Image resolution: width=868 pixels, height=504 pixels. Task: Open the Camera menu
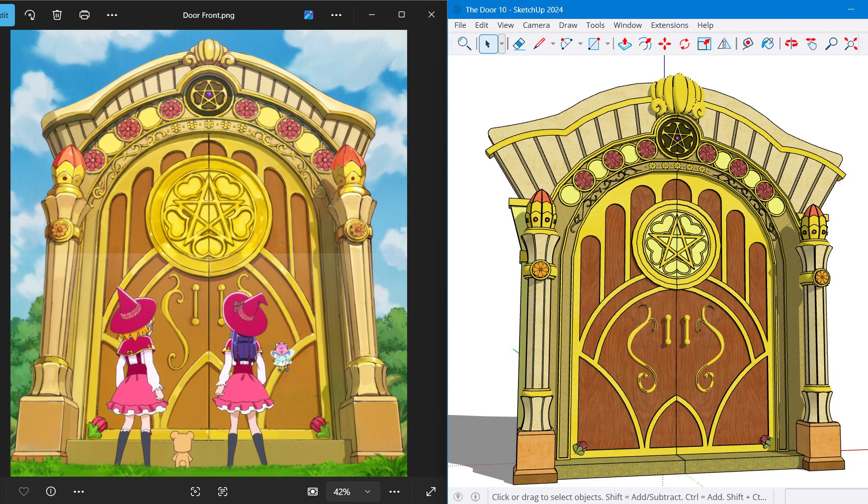click(536, 25)
